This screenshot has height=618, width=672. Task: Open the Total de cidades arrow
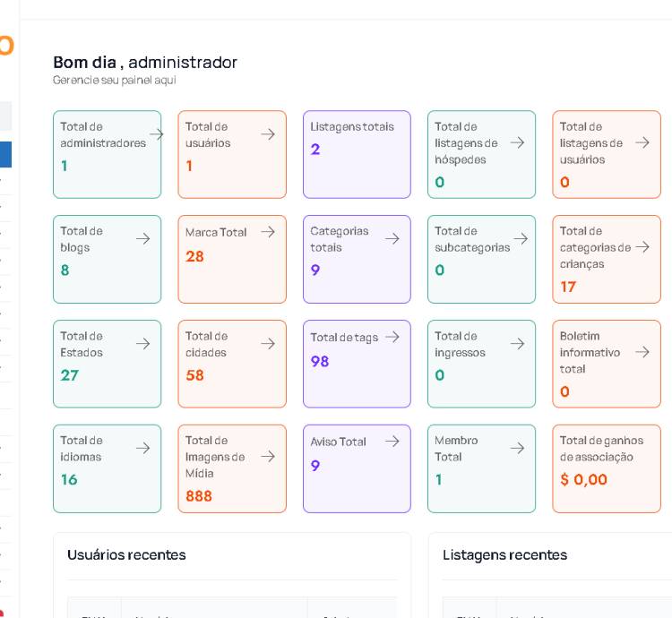(x=268, y=344)
